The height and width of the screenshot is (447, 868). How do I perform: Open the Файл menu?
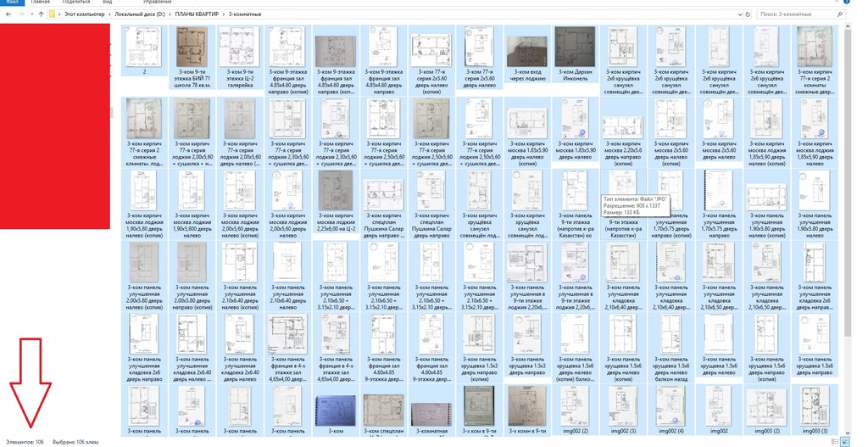(12, 3)
